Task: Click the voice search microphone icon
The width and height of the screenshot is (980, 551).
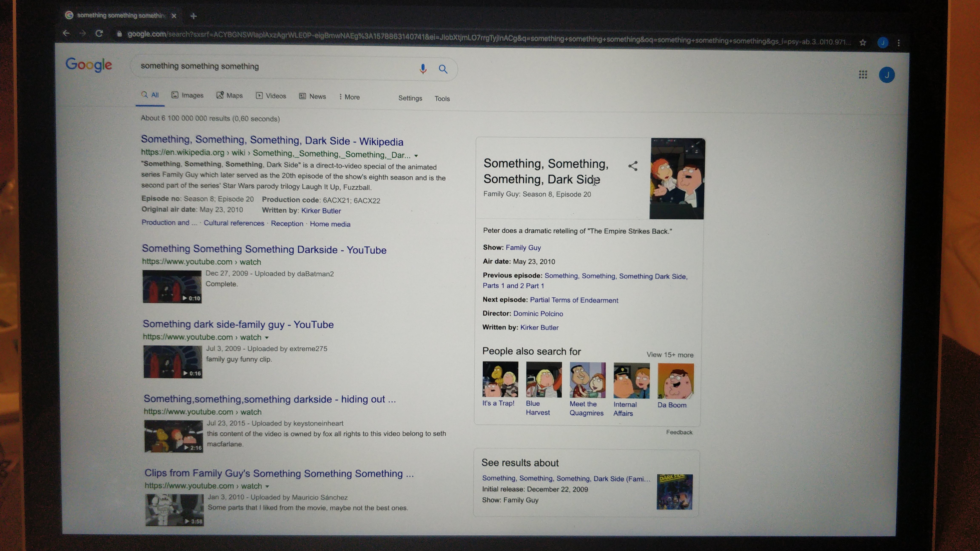Action: pyautogui.click(x=423, y=69)
